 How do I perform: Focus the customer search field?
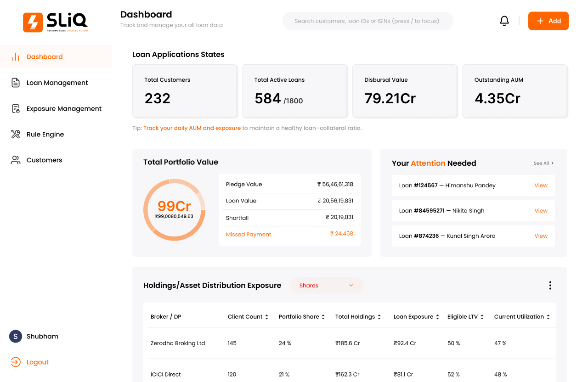367,21
